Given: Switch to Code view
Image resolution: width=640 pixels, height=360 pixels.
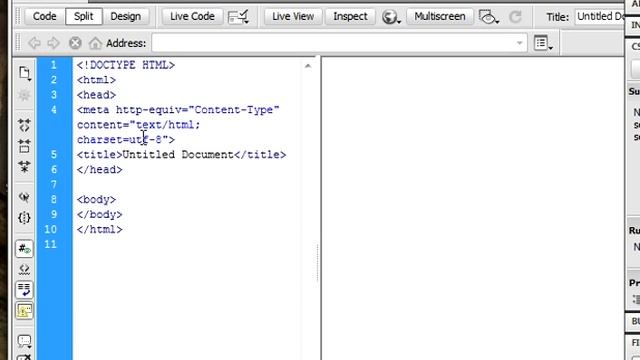Looking at the screenshot, I should pos(44,16).
